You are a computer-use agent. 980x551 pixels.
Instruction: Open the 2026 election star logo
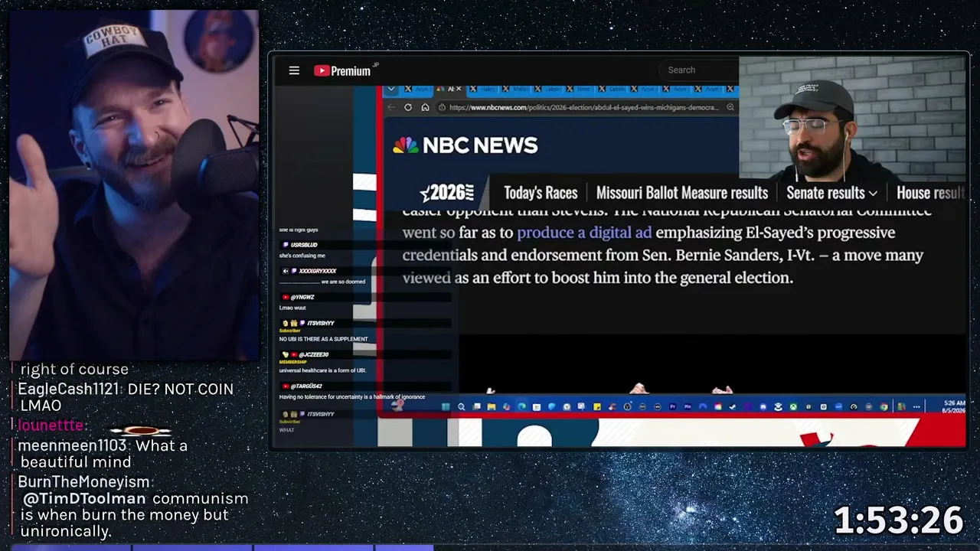(x=447, y=193)
